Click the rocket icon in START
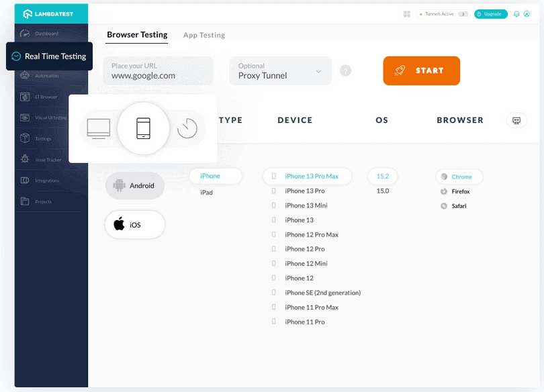This screenshot has width=544, height=392. pos(400,70)
